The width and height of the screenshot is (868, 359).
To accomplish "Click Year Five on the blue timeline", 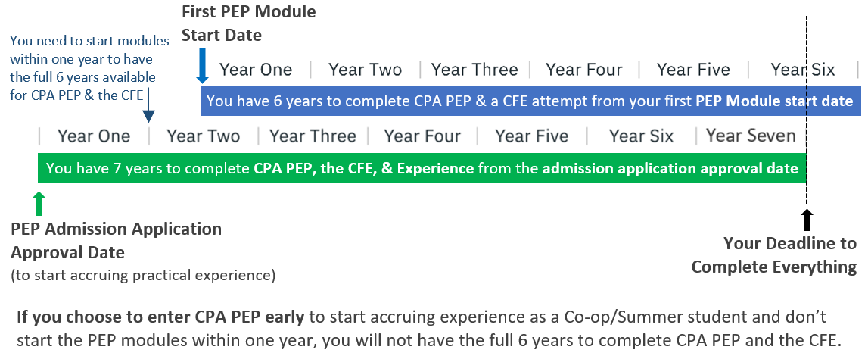I will point(693,70).
